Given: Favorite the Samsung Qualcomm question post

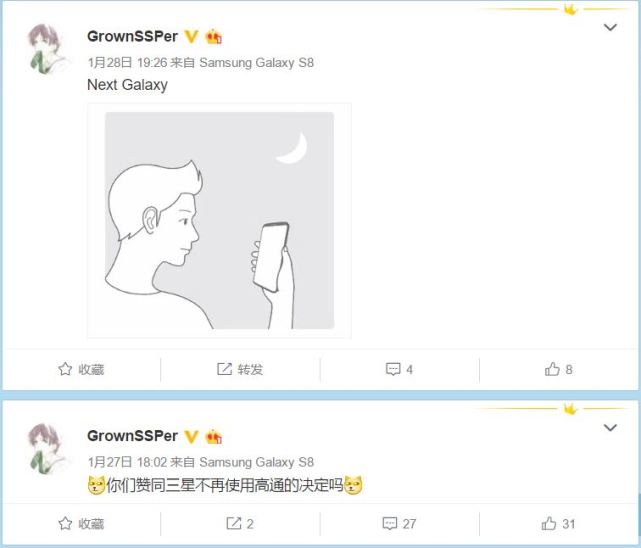Looking at the screenshot, I should click(81, 523).
